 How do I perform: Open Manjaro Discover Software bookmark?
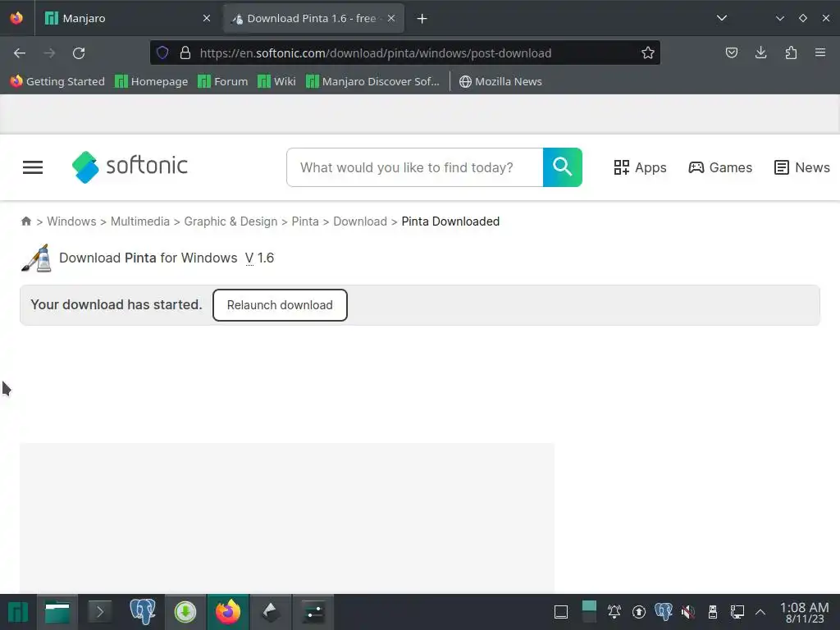[x=373, y=81]
